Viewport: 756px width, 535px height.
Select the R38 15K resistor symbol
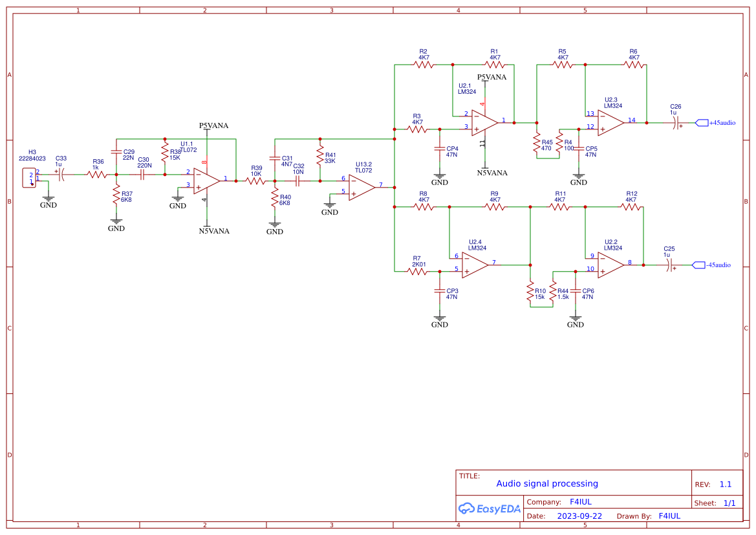pyautogui.click(x=165, y=153)
